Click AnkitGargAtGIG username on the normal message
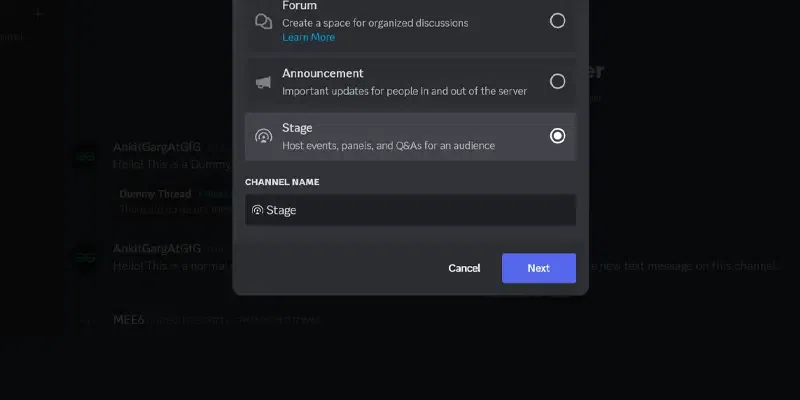800x400 pixels. 157,248
